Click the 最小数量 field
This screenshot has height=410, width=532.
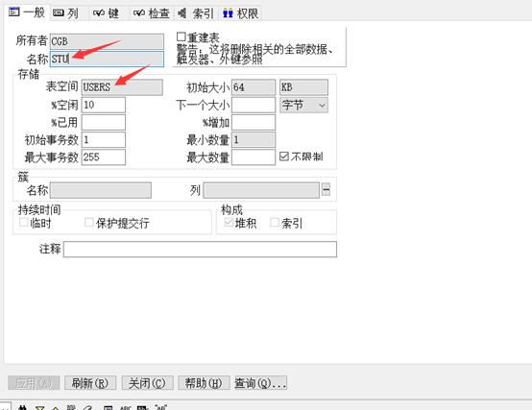tap(254, 140)
